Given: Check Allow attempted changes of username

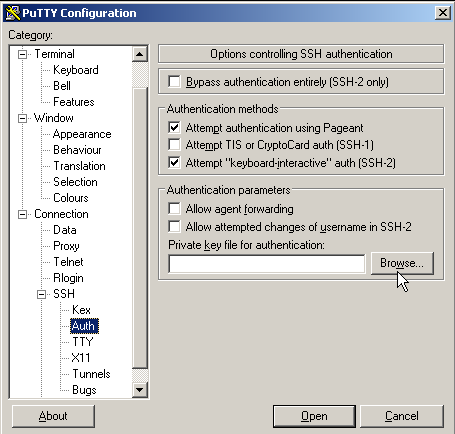Looking at the screenshot, I should pyautogui.click(x=174, y=227).
